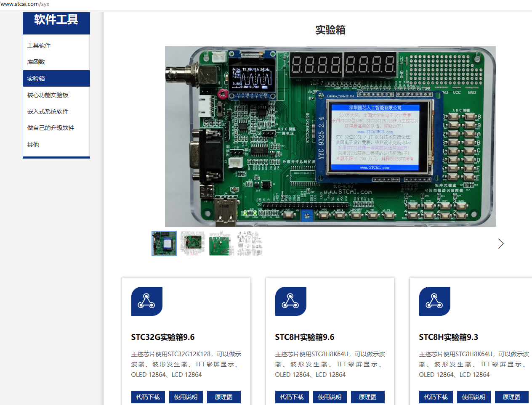Select the third green board thumbnail
The width and height of the screenshot is (532, 405).
(221, 244)
